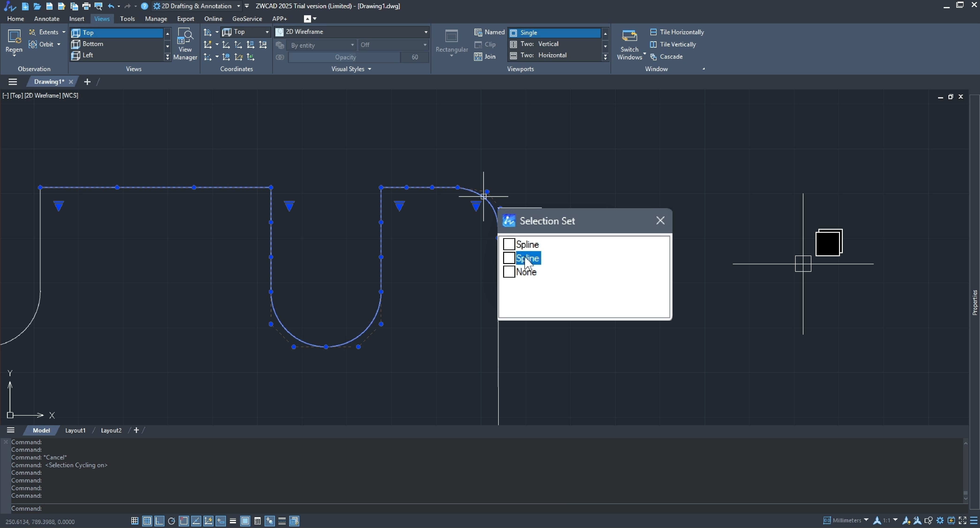Image resolution: width=980 pixels, height=528 pixels.
Task: Open the layout tab list hamburger icon
Action: 11,430
